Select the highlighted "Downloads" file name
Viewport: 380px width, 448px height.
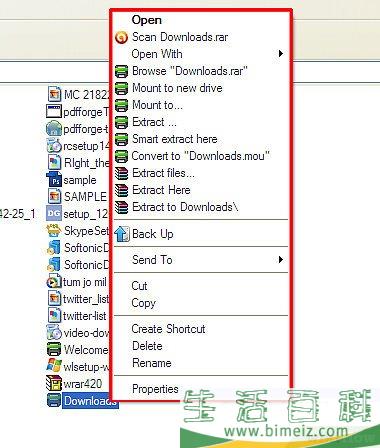coord(90,401)
